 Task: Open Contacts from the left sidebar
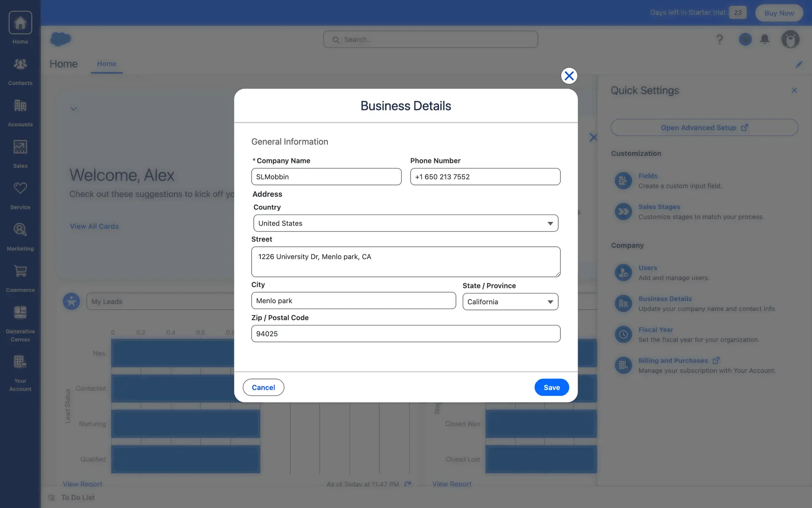click(20, 70)
